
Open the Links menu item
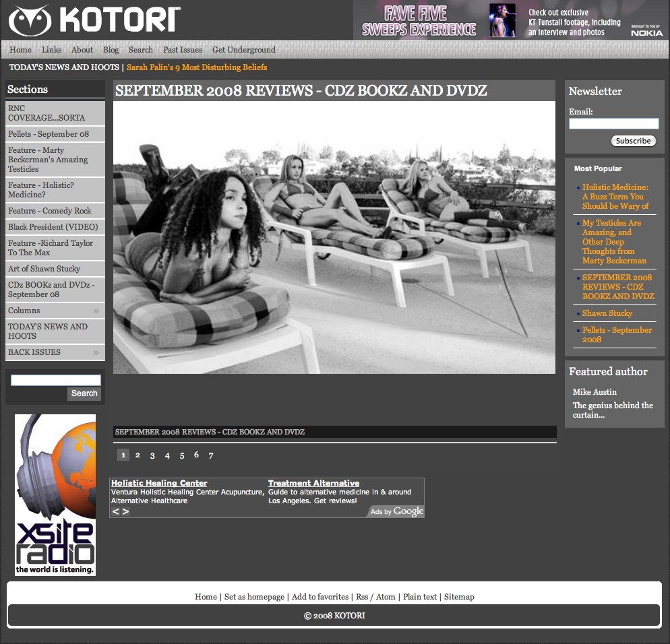52,50
